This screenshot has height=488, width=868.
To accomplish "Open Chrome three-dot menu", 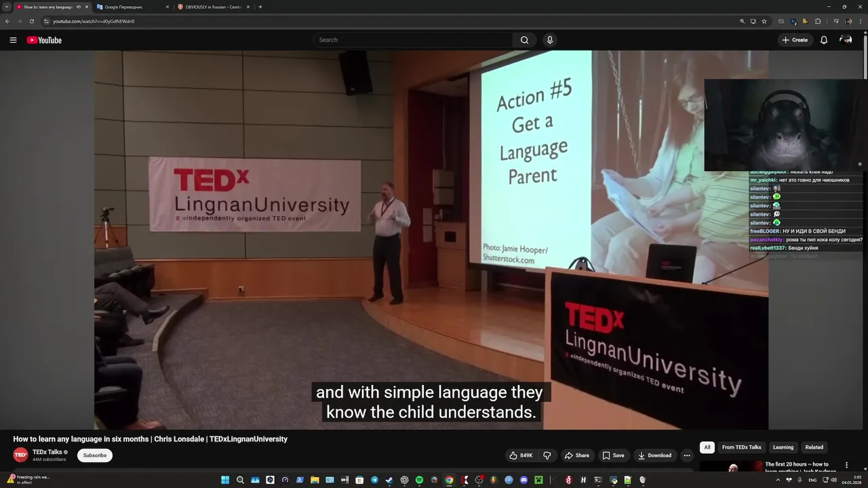I will coord(861,21).
